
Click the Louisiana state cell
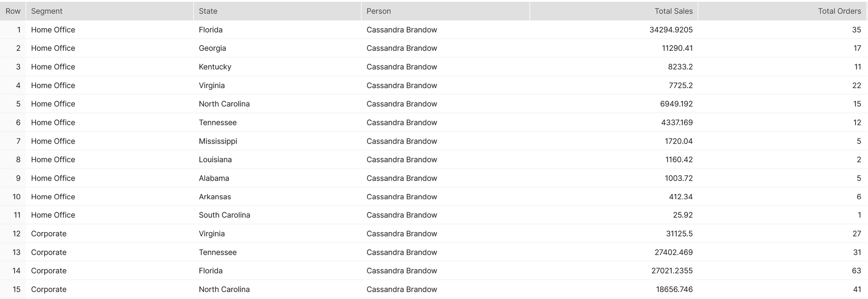pos(215,160)
